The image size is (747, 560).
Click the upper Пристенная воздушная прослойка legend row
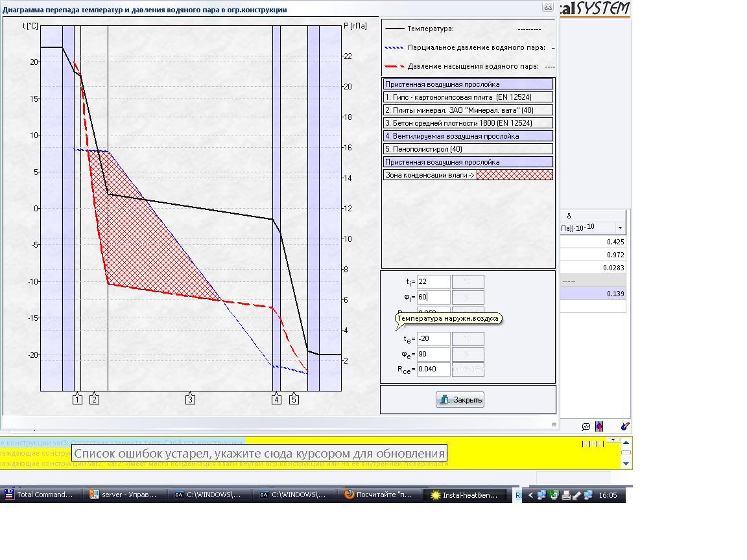coord(468,84)
